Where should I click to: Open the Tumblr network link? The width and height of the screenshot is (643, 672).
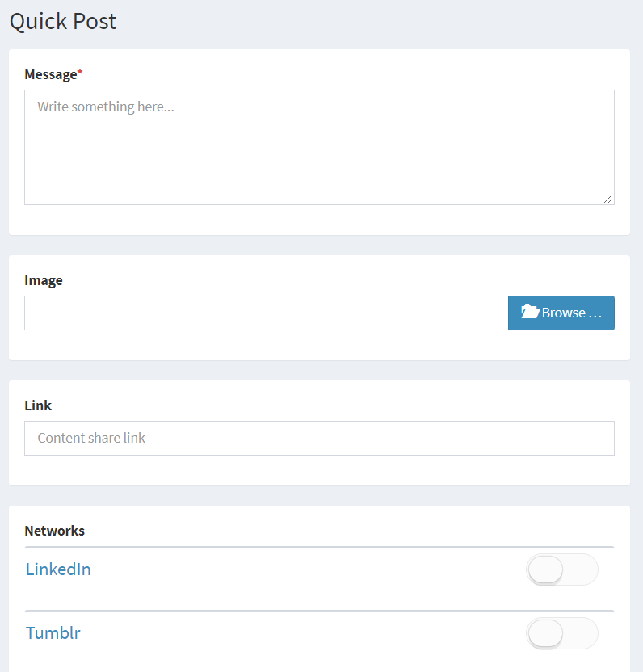tap(53, 632)
